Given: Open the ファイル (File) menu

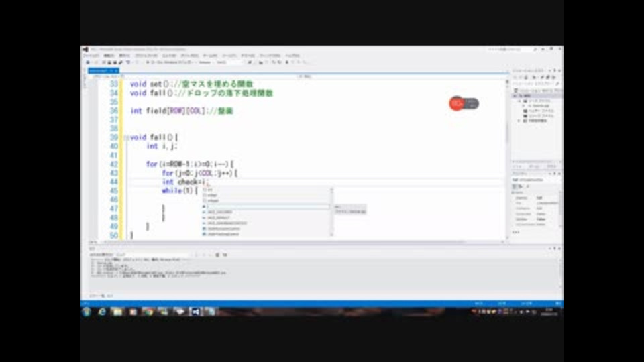Looking at the screenshot, I should click(91, 56).
